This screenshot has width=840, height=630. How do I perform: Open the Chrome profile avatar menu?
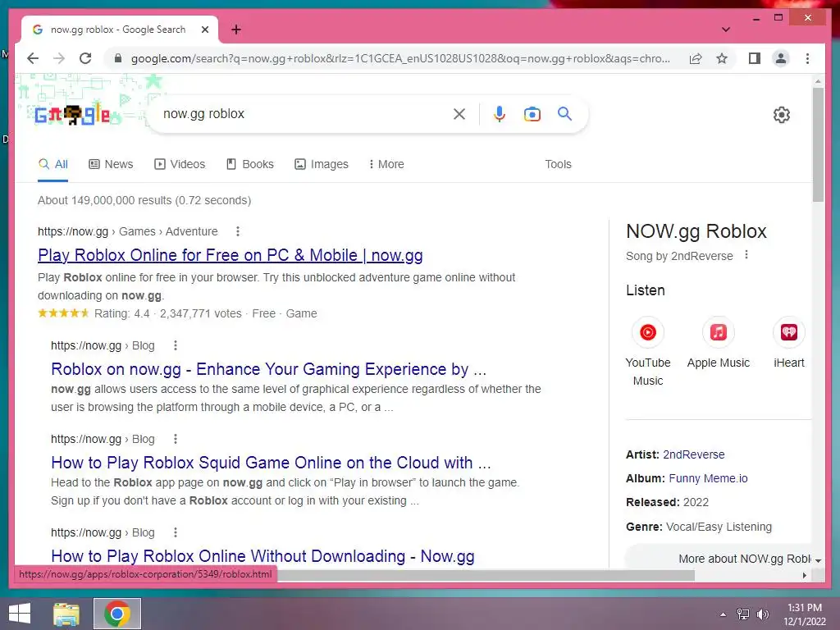[781, 58]
